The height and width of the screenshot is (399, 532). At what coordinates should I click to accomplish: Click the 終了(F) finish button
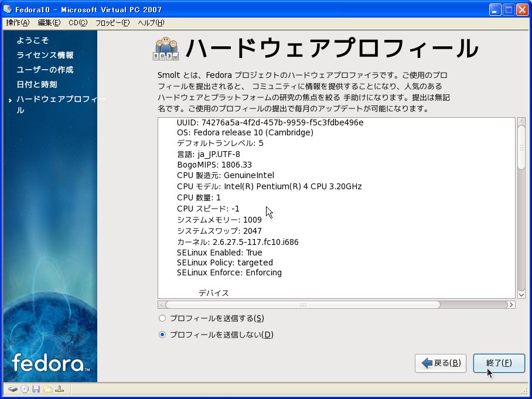tap(499, 363)
